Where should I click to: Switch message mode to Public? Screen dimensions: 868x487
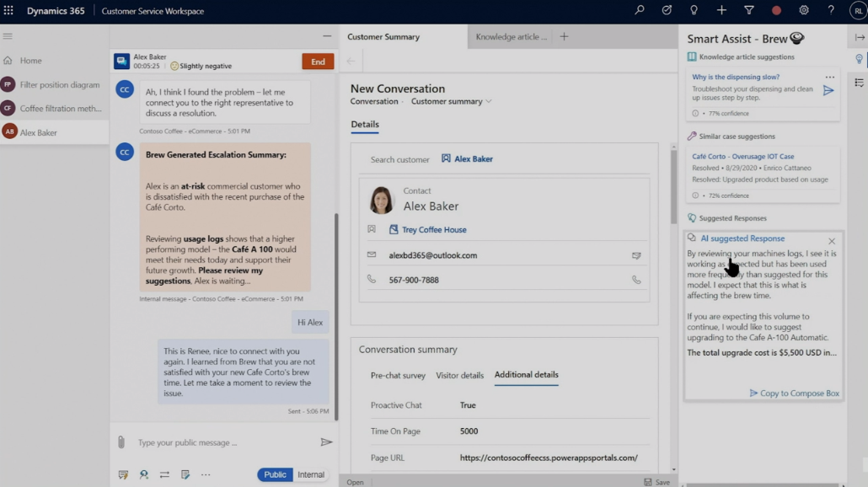click(x=275, y=474)
